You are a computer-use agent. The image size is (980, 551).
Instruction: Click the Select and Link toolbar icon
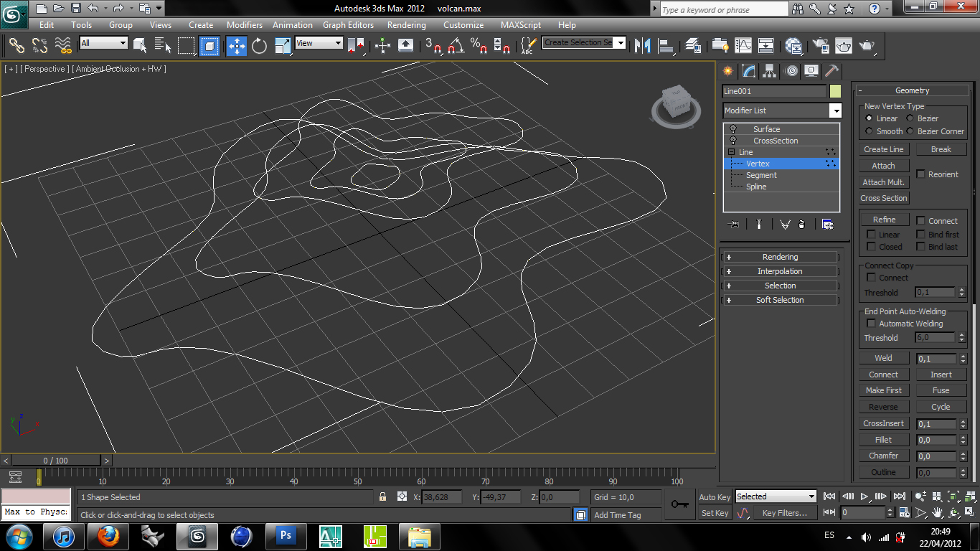pos(16,46)
